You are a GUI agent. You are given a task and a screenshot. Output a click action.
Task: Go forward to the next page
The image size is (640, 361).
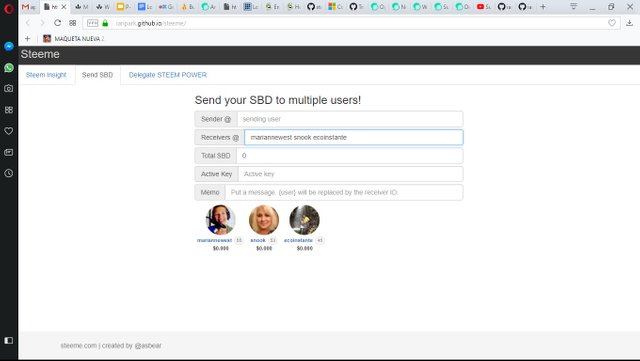coord(42,23)
